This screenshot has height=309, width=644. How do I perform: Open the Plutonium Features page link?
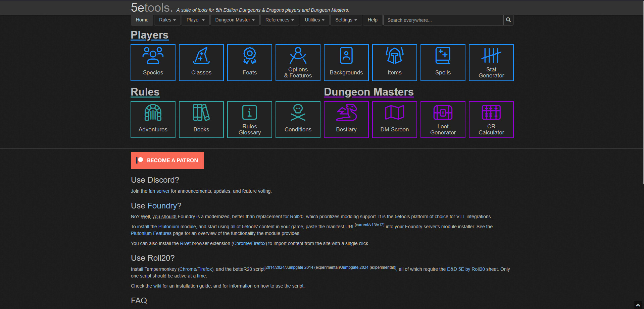[x=151, y=233]
